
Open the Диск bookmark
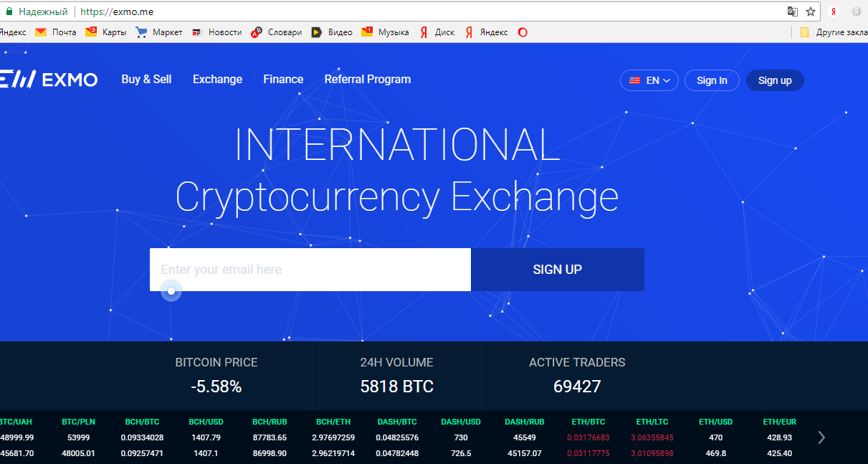[x=437, y=32]
